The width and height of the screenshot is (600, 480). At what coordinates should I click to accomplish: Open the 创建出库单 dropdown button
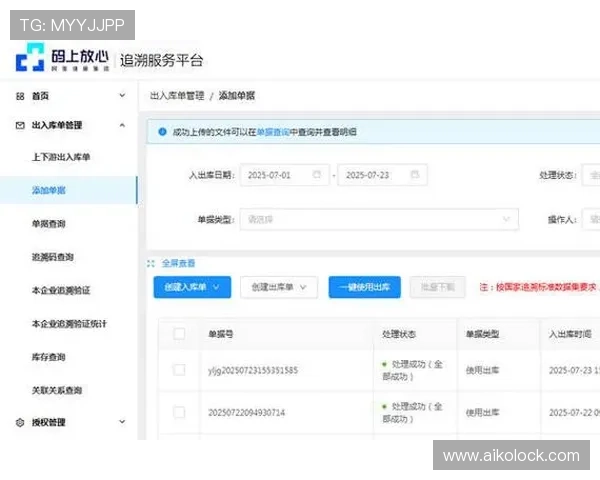click(x=279, y=287)
